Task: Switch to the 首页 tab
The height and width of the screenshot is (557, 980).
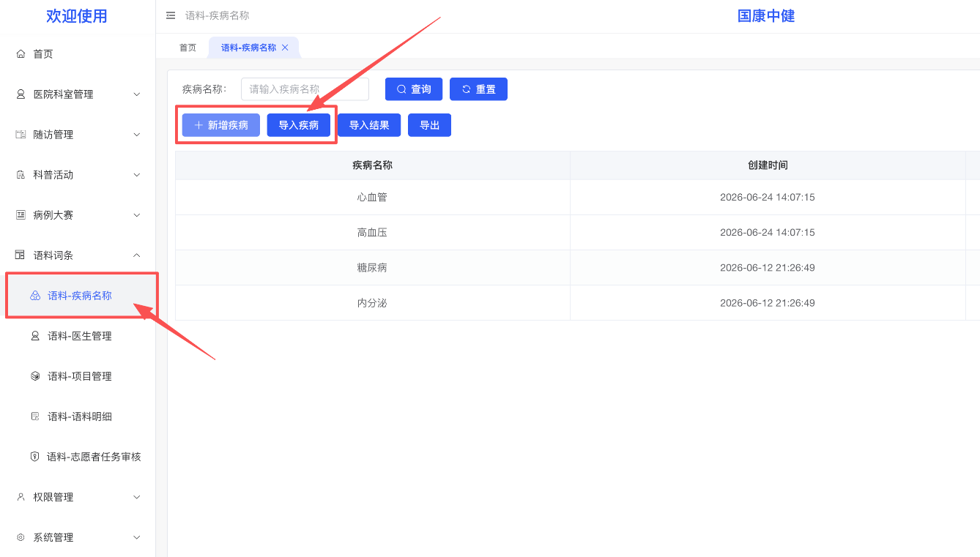Action: (188, 48)
